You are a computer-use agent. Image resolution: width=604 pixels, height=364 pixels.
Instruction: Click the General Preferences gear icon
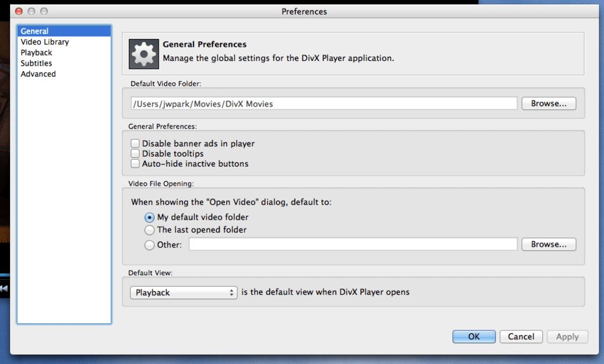(x=144, y=54)
